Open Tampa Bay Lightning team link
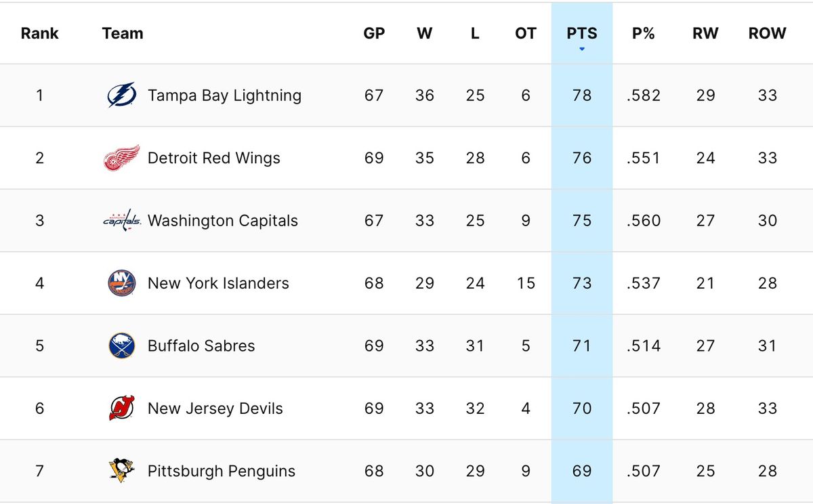 tap(224, 96)
